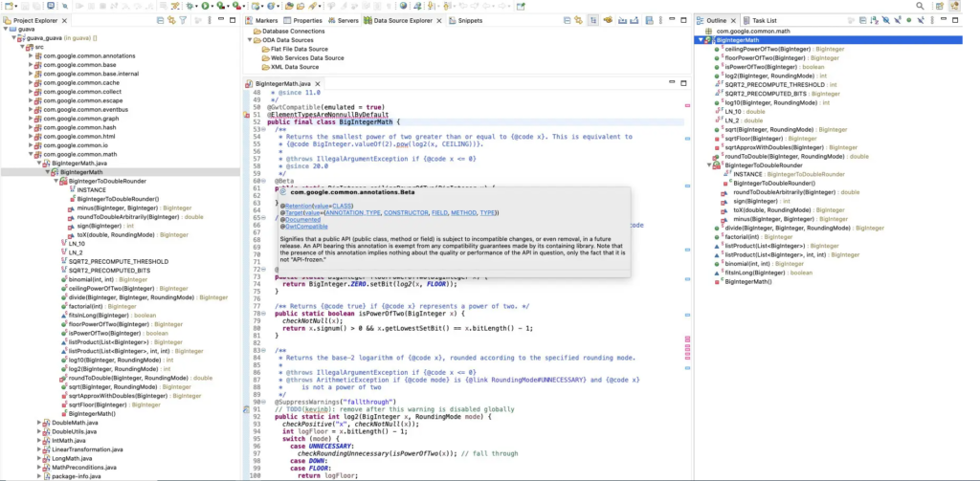Click the Retention link in hover popup

[x=298, y=206]
